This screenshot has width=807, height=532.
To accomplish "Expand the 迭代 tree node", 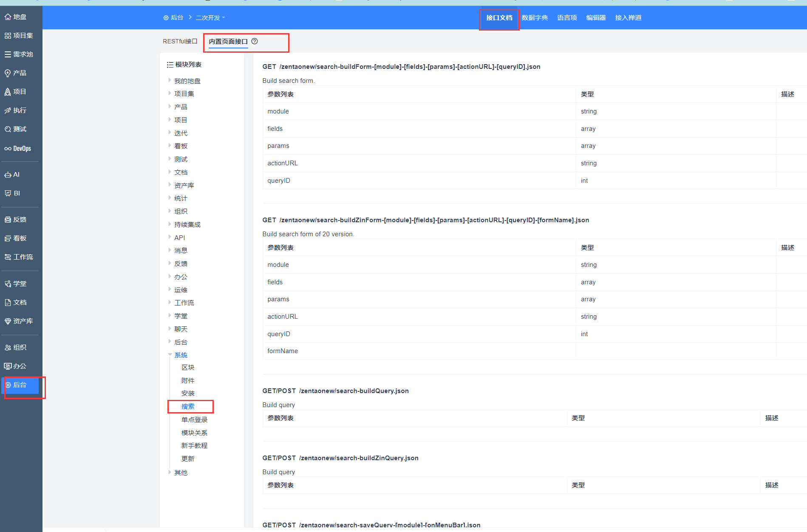I will [170, 133].
